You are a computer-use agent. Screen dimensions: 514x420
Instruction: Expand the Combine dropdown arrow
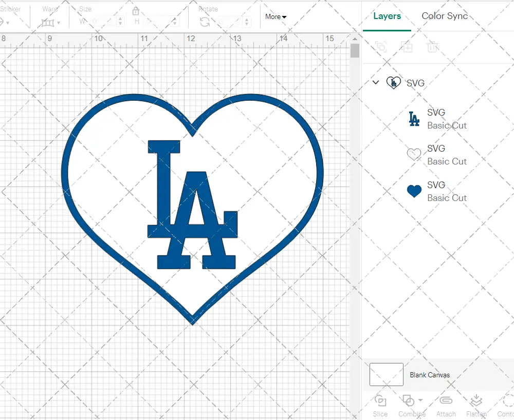(420, 400)
